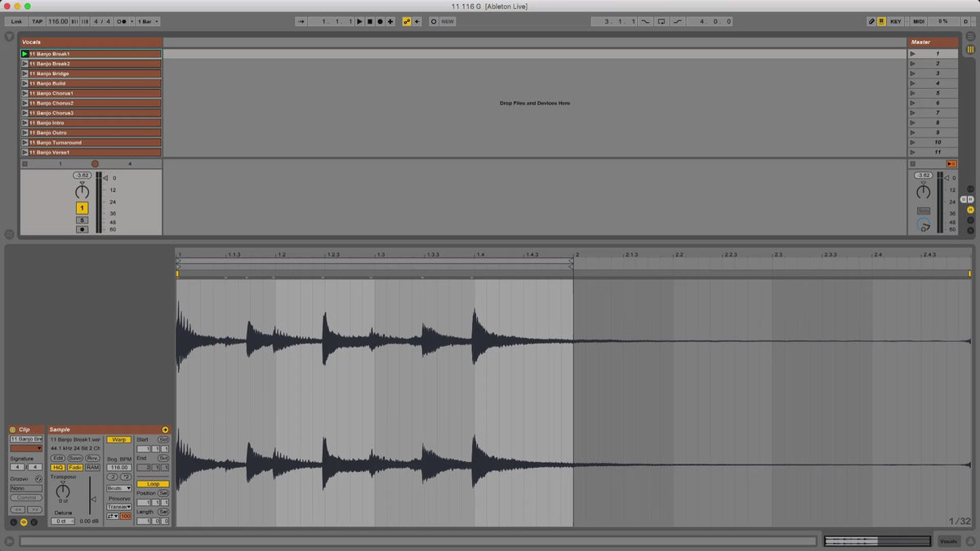The width and height of the screenshot is (980, 551).
Task: Toggle the Automation Arm button
Action: (407, 21)
